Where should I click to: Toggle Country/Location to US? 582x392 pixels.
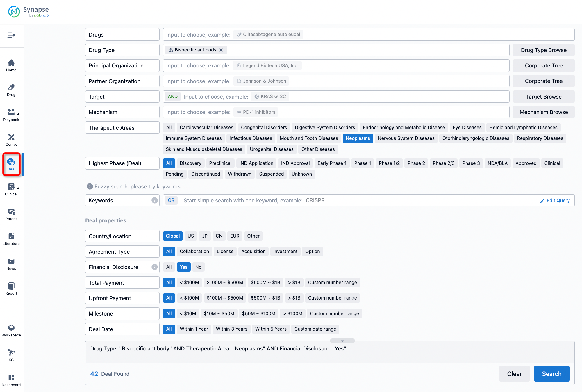190,236
